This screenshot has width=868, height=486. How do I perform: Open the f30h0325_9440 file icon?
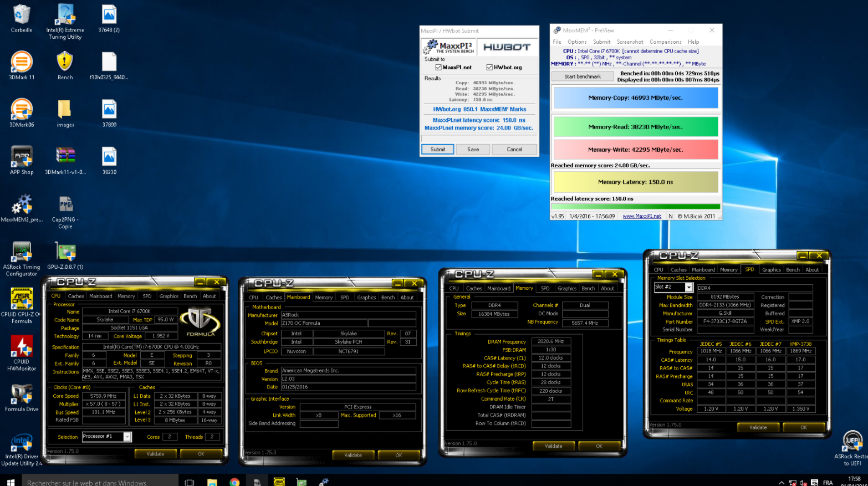pos(109,65)
